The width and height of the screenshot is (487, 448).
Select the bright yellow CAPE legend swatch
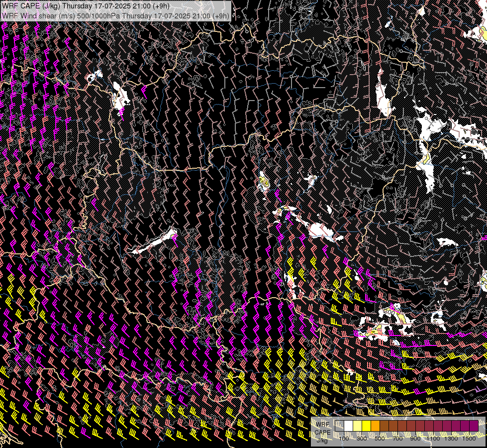click(x=366, y=426)
